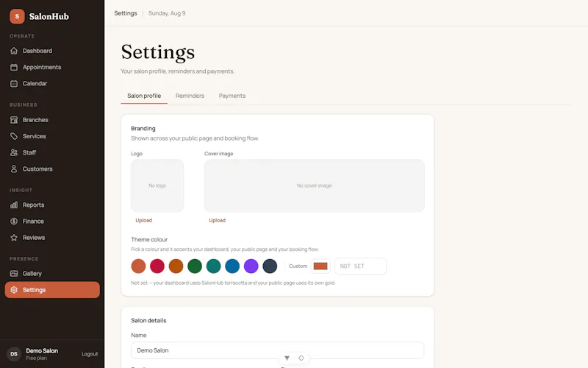Click the 'Branding' section heading
The image size is (588, 368).
tap(143, 128)
